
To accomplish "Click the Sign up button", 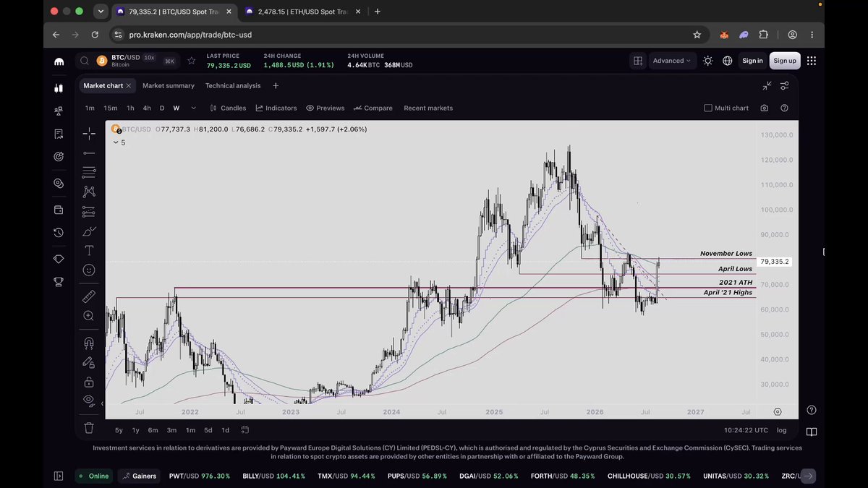I will coord(785,61).
